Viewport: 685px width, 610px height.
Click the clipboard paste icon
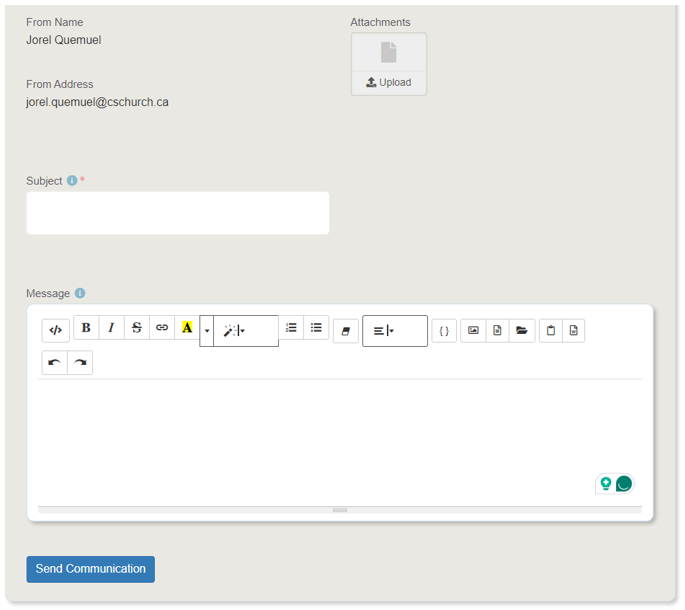pyautogui.click(x=551, y=331)
